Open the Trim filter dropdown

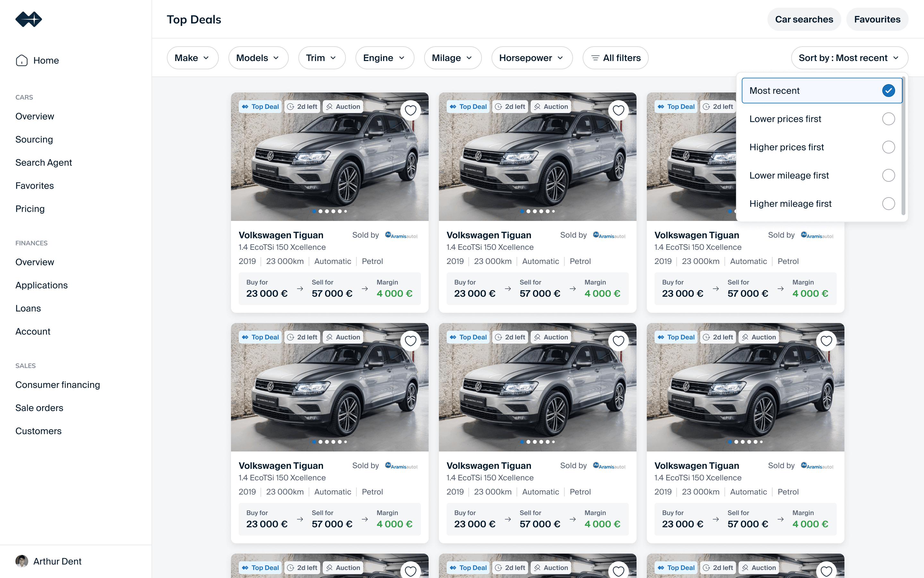[x=322, y=58]
